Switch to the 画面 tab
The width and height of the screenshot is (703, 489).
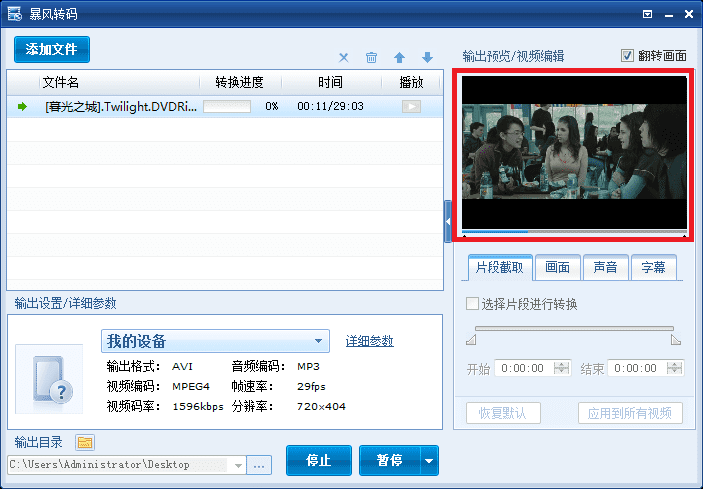click(557, 268)
